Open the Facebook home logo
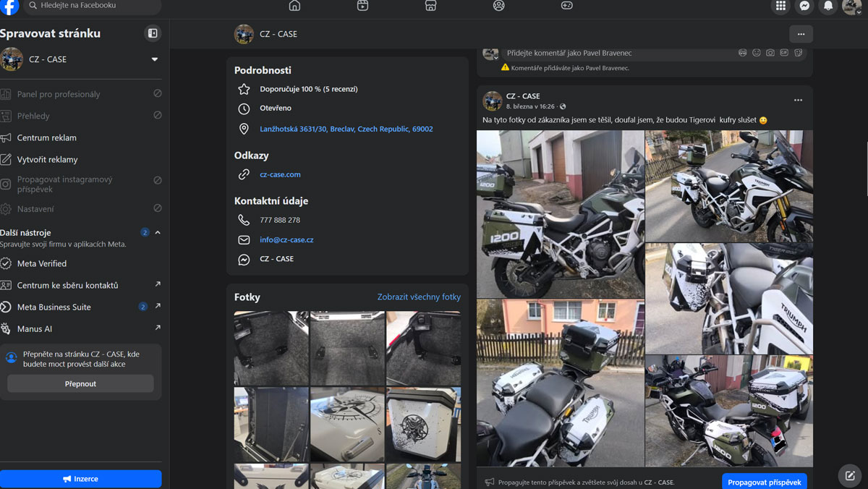Viewport: 868px width, 489px height. 9,6
